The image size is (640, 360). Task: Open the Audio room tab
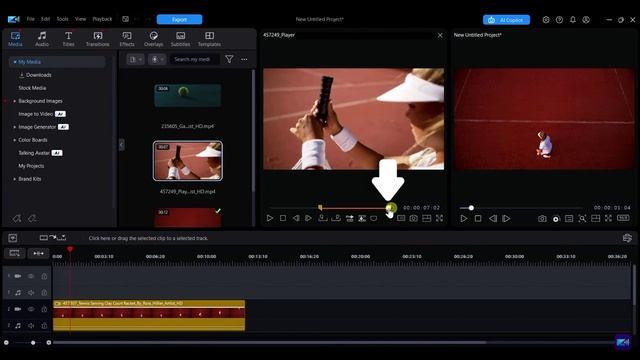click(x=42, y=39)
